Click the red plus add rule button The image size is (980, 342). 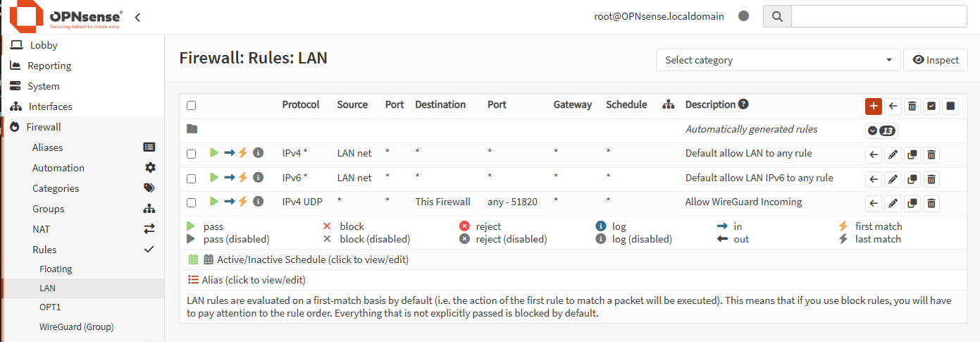point(874,106)
